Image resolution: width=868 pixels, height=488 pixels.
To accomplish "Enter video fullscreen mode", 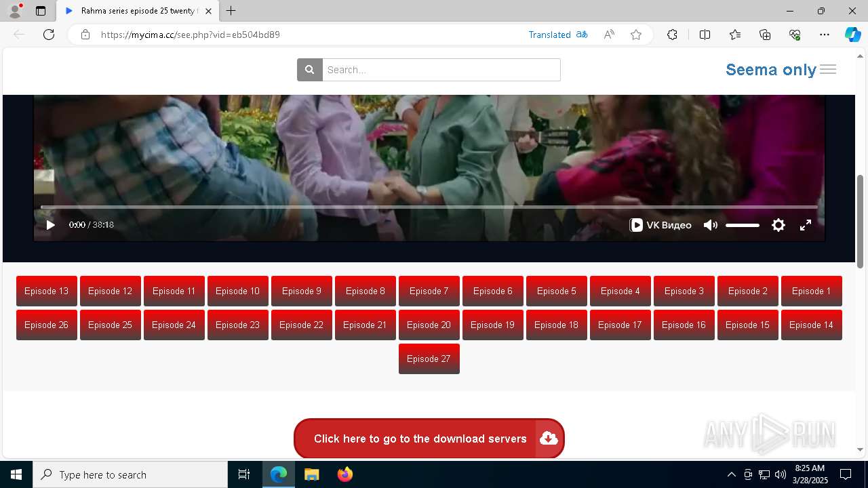I will coord(806,225).
